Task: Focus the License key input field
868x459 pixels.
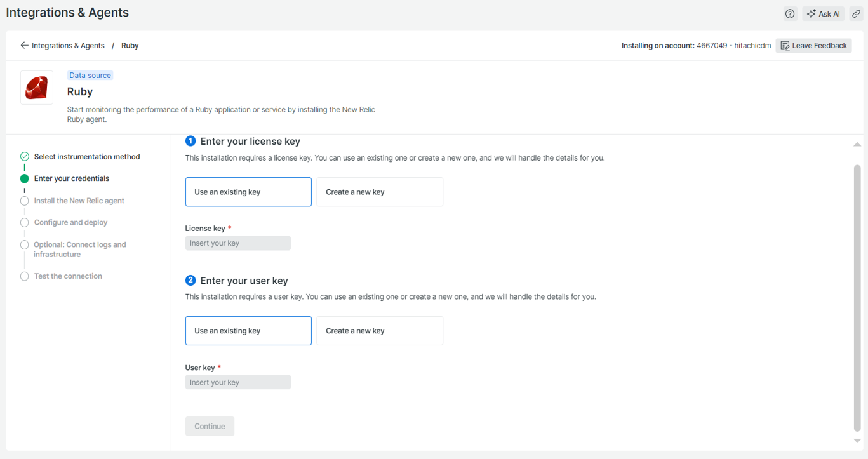Action: 238,243
